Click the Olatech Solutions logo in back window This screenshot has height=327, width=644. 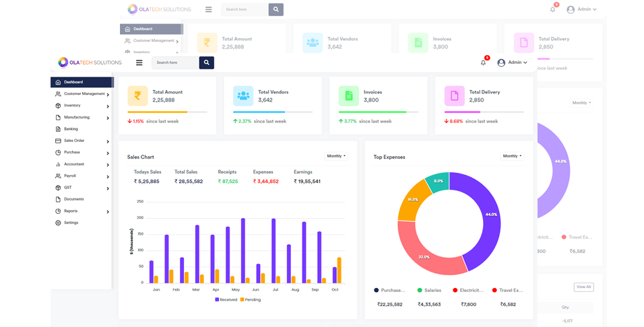click(159, 9)
